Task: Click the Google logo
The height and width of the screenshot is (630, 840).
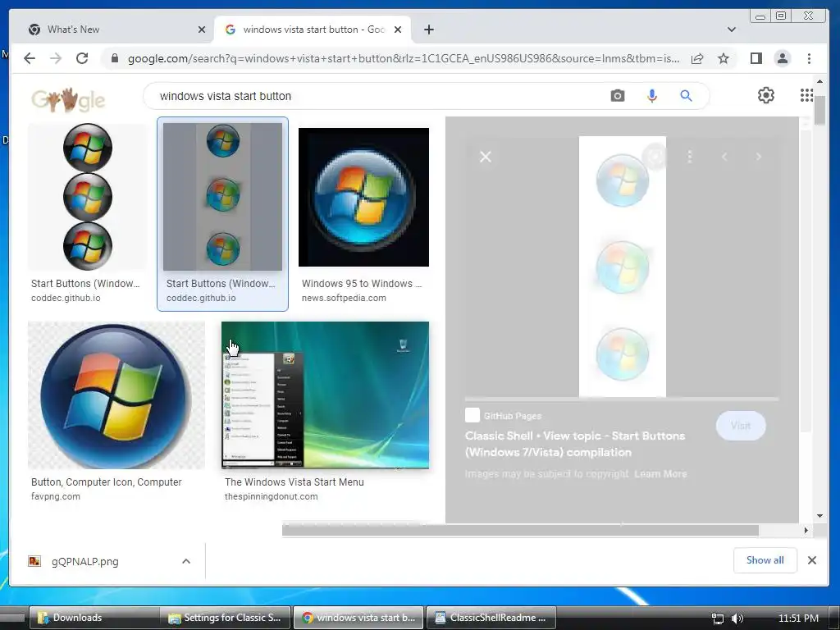Action: [x=68, y=100]
